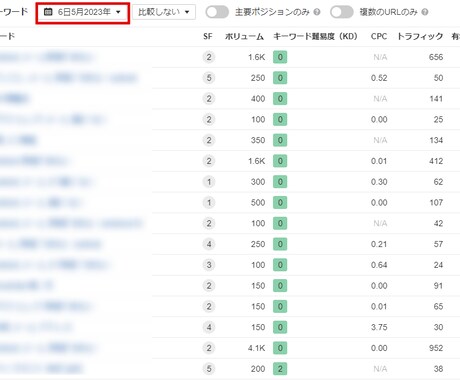This screenshot has width=460, height=380.
Task: Click KD badge 0 in traffic 656 row
Action: click(280, 57)
